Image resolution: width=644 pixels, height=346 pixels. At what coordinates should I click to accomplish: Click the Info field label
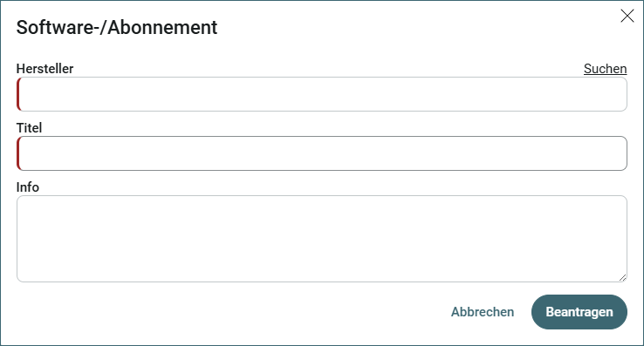[28, 187]
